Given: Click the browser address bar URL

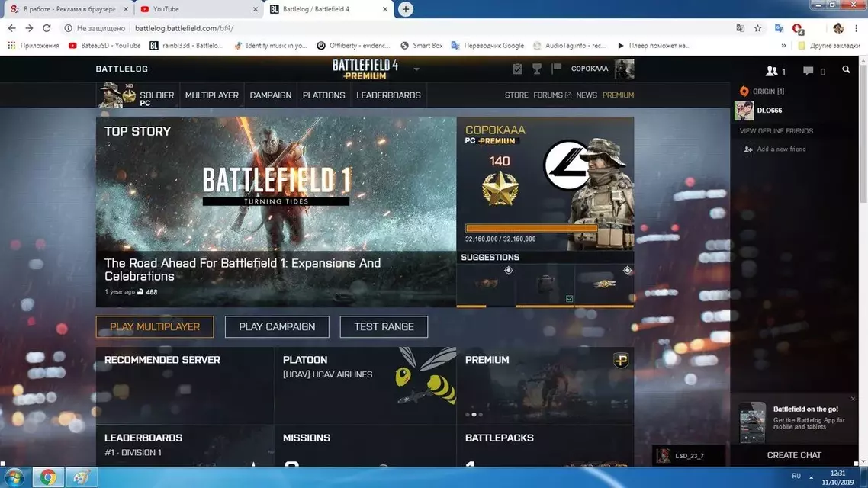Looking at the screenshot, I should [184, 28].
